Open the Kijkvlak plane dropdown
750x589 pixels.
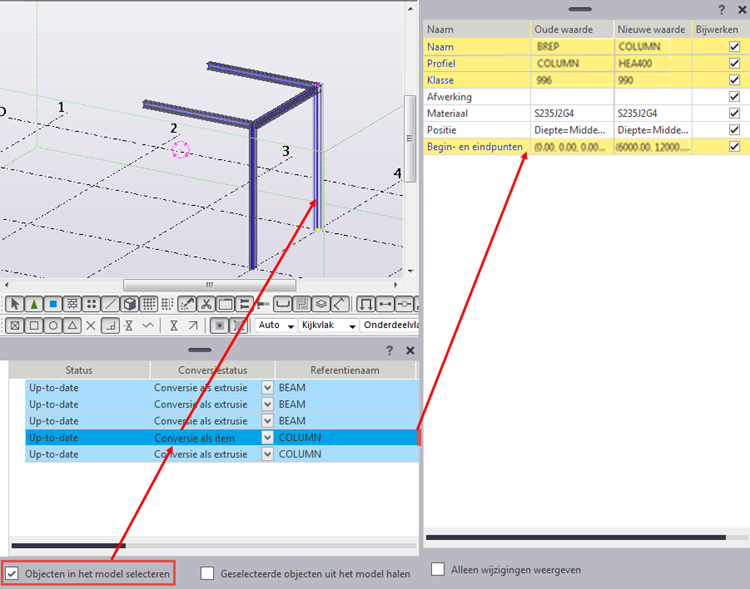[353, 326]
